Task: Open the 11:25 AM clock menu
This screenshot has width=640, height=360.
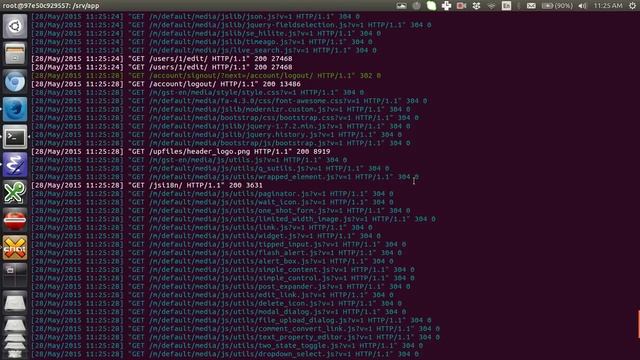Action: coord(608,6)
